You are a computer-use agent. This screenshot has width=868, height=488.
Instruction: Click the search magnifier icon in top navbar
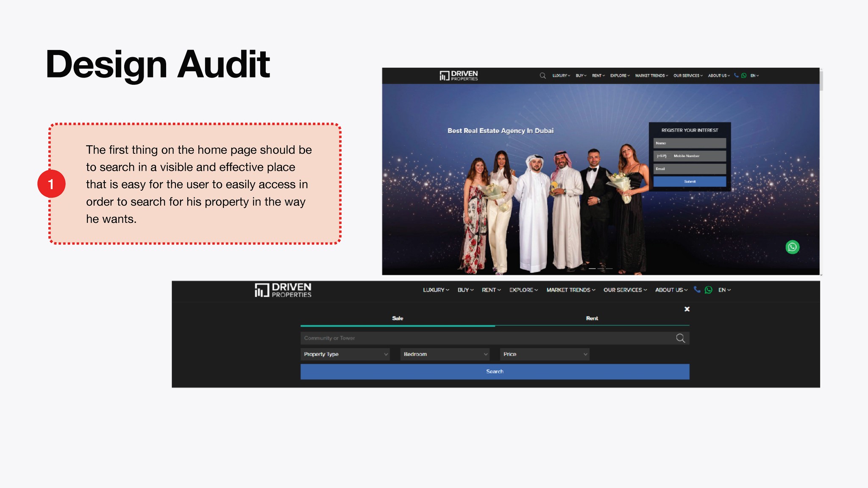[542, 76]
